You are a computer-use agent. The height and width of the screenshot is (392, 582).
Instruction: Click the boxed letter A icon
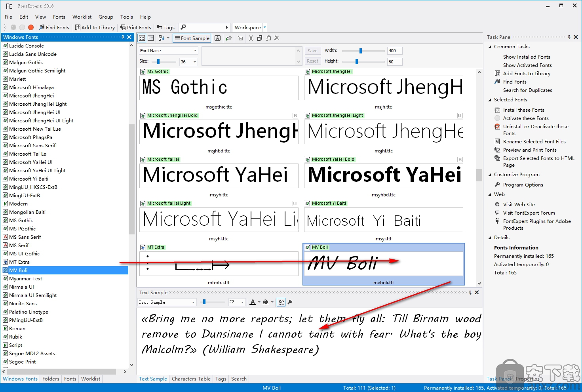point(217,38)
